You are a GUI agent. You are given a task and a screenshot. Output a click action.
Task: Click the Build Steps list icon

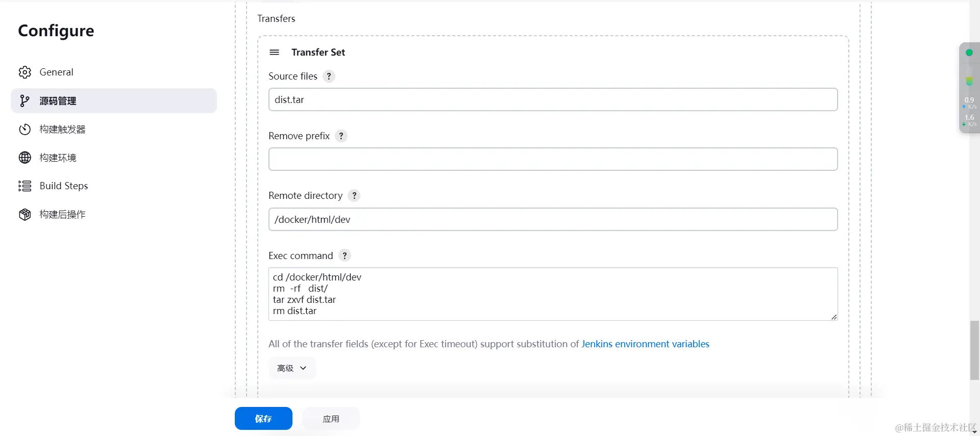pos(25,186)
